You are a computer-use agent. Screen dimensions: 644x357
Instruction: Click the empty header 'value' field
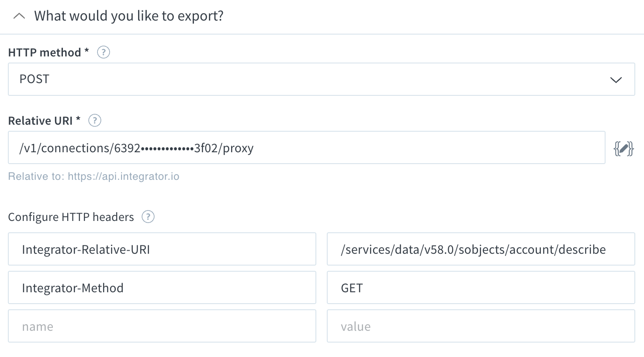pos(481,326)
